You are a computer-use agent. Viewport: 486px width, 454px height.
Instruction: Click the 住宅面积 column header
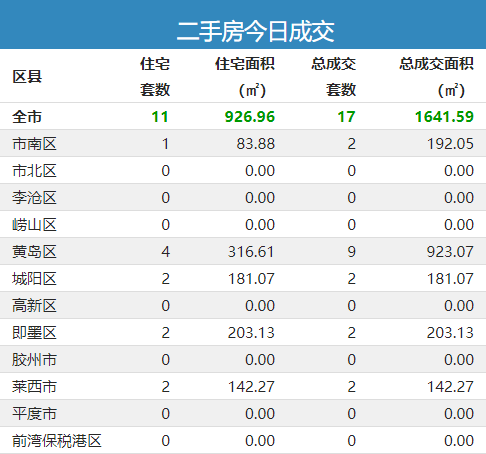[x=245, y=77]
